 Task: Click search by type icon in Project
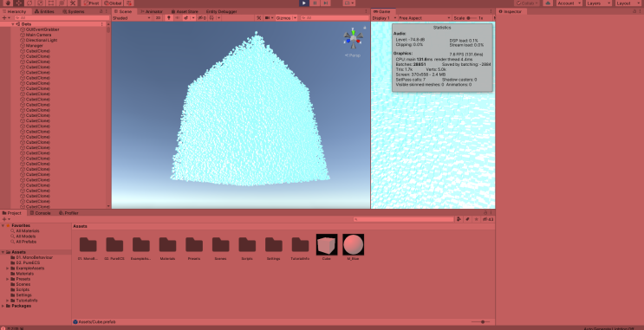tap(459, 219)
